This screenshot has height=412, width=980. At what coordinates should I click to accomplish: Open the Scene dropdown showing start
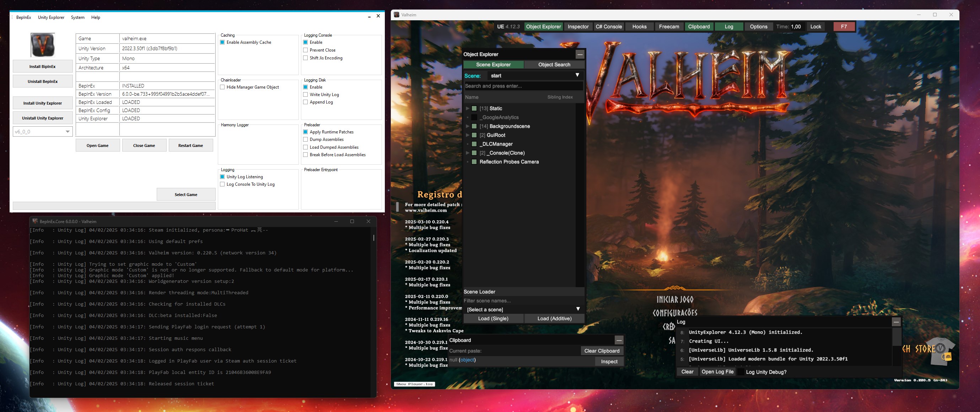[x=534, y=76]
